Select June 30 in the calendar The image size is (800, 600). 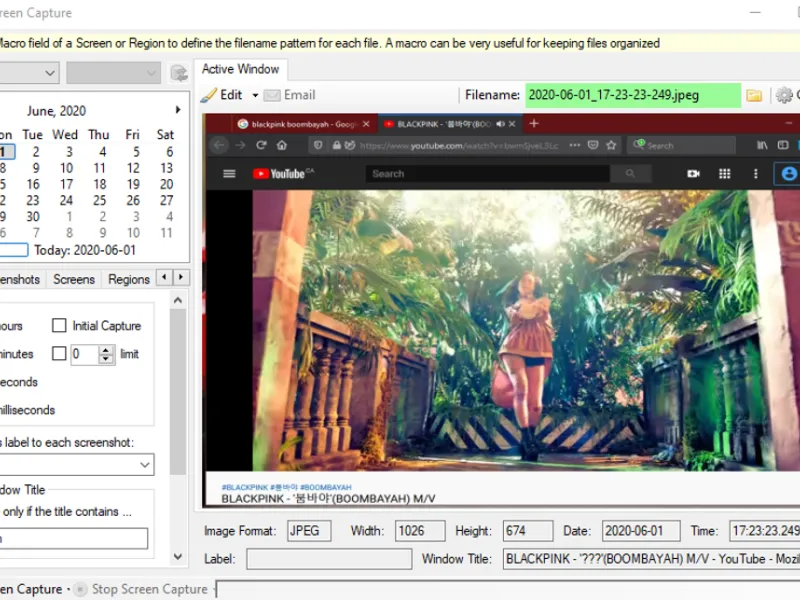tap(33, 216)
